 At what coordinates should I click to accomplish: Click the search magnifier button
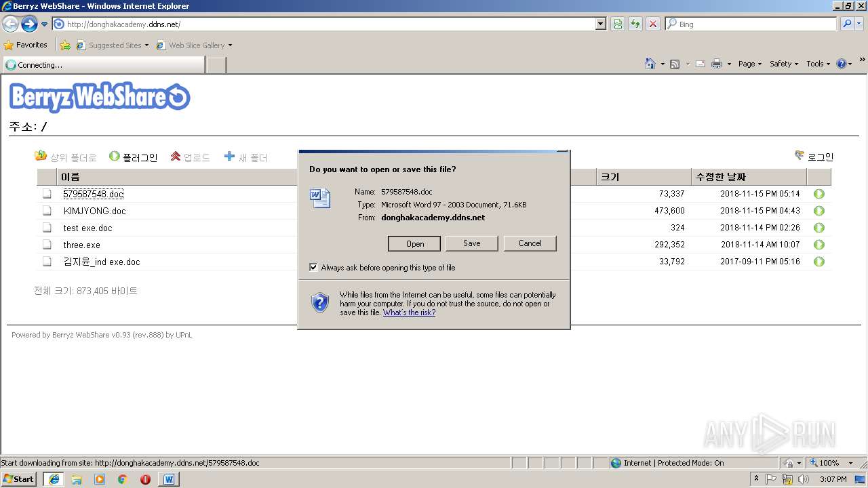847,24
